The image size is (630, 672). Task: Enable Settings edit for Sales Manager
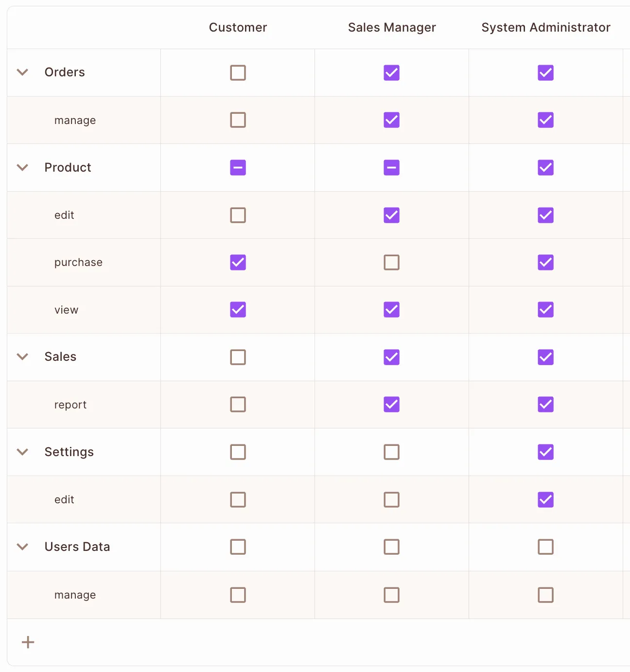pos(392,500)
